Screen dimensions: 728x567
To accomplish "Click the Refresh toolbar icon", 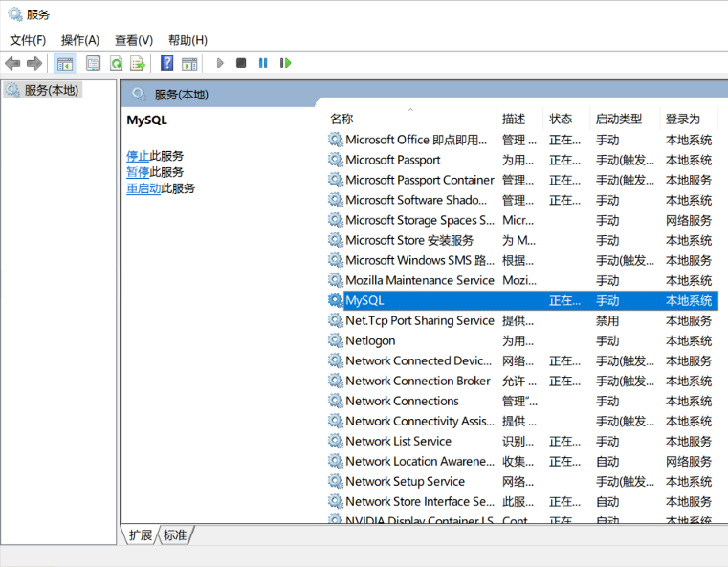I will [x=116, y=63].
